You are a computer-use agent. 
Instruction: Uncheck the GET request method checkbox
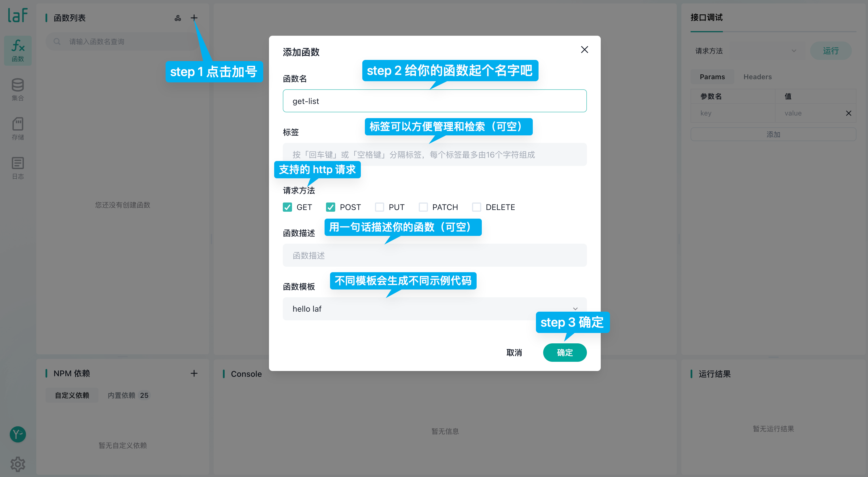(287, 207)
